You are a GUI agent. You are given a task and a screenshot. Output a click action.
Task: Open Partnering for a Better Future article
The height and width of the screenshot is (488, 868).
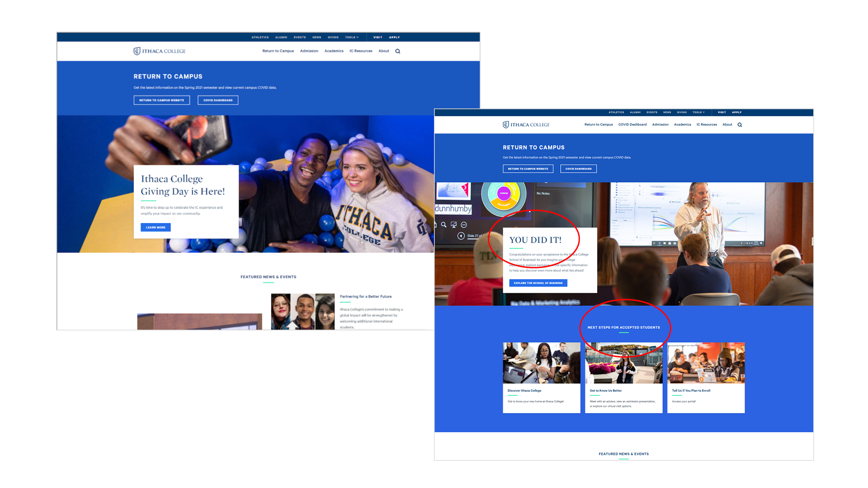coord(365,297)
